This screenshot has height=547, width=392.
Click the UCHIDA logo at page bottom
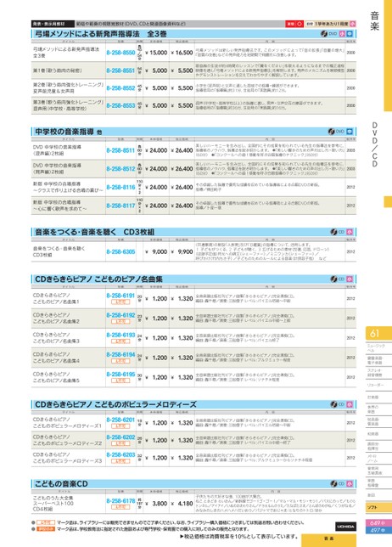[345, 526]
